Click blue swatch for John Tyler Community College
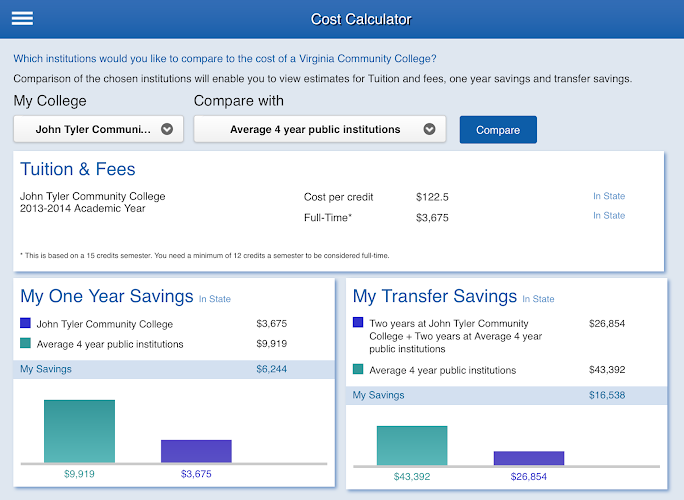684x500 pixels. pyautogui.click(x=26, y=324)
